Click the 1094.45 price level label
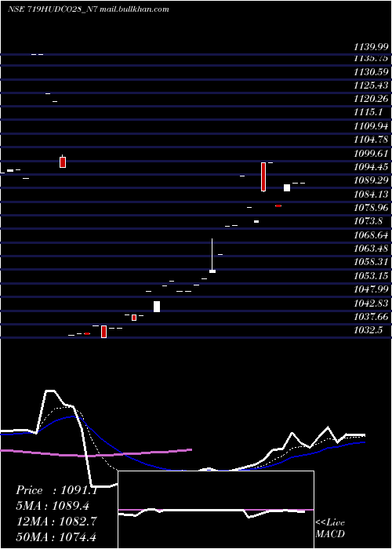Viewport: 392px width, 549px height. point(371,166)
